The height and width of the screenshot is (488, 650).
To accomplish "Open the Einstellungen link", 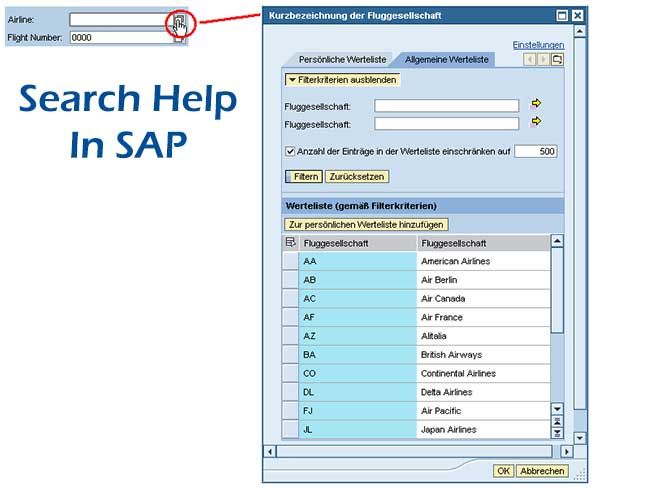I will (x=538, y=45).
